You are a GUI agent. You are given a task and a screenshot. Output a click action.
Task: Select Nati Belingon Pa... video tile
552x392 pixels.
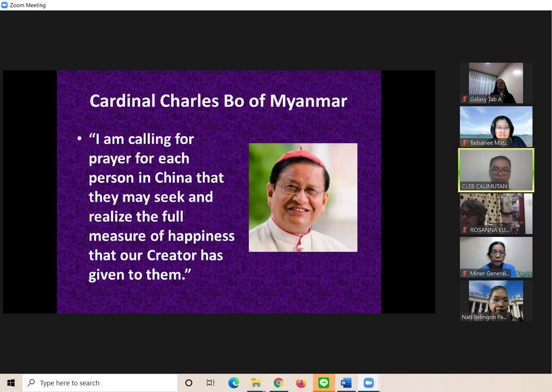(x=495, y=301)
